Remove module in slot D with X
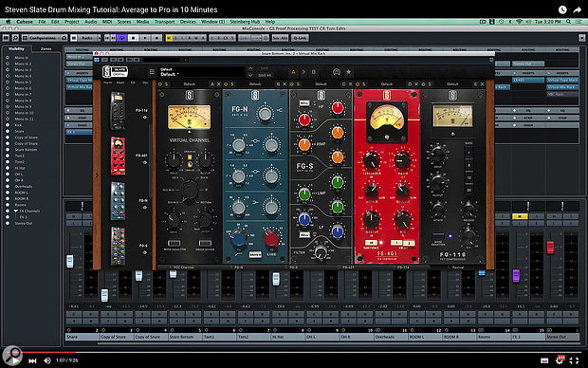Image resolution: width=588 pixels, height=368 pixels. pos(416,84)
